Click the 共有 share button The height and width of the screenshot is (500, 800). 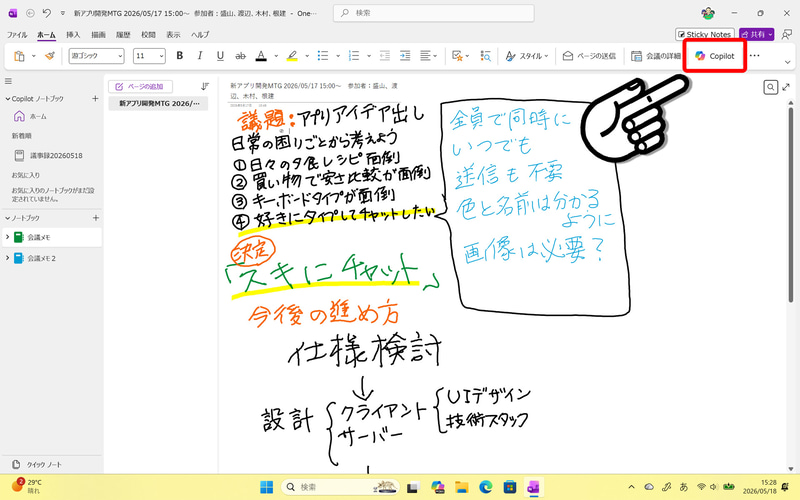tap(757, 34)
